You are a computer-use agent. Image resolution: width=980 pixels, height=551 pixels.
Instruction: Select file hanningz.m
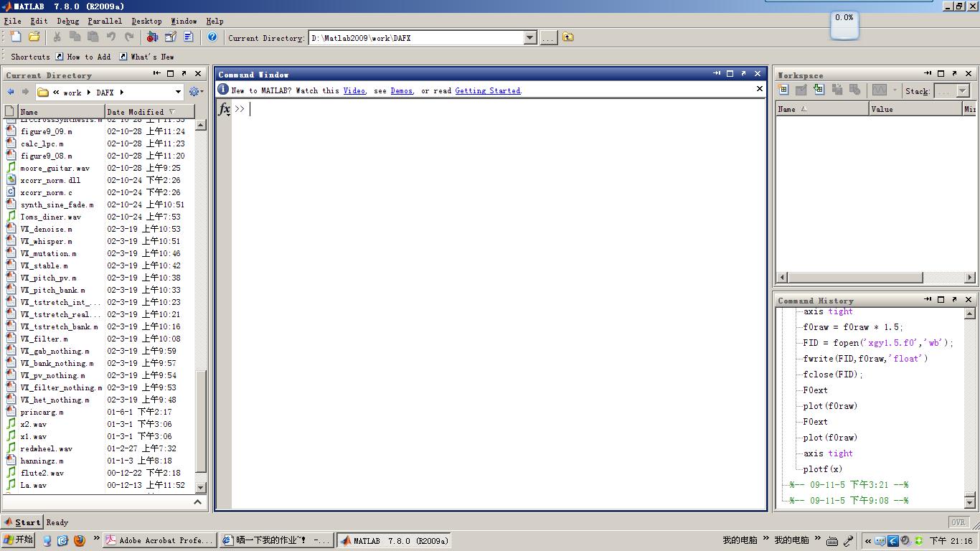(x=42, y=461)
